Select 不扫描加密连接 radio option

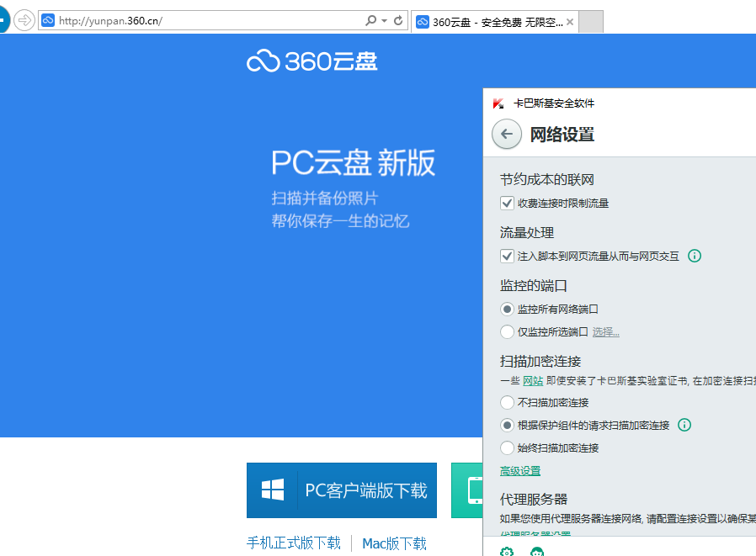tap(507, 402)
